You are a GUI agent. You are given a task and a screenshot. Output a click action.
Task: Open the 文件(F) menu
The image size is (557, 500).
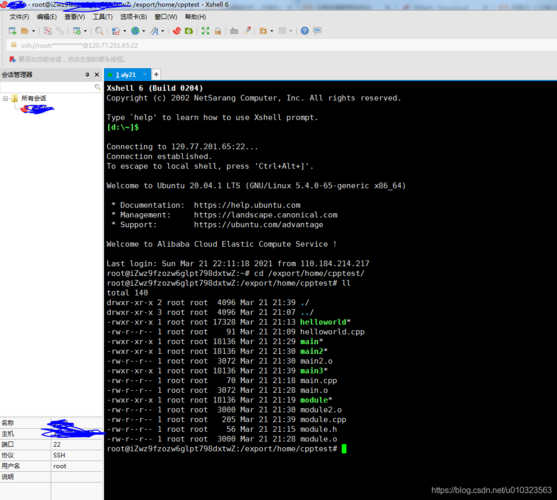pyautogui.click(x=19, y=17)
